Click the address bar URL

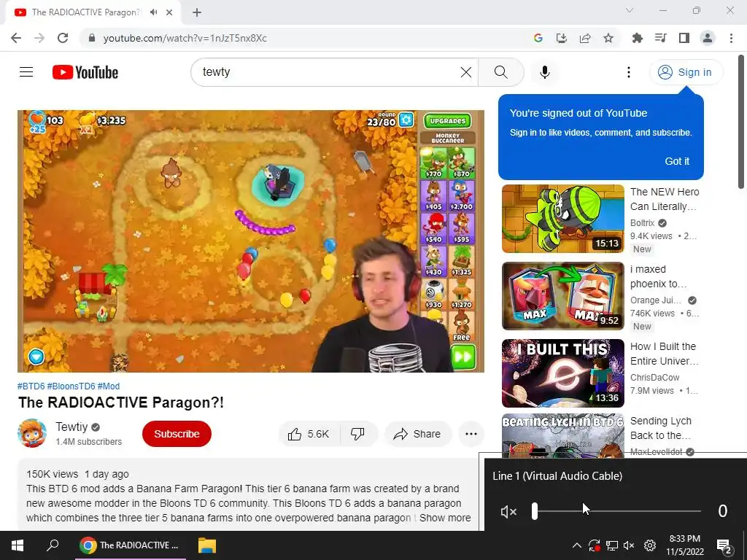click(x=185, y=38)
